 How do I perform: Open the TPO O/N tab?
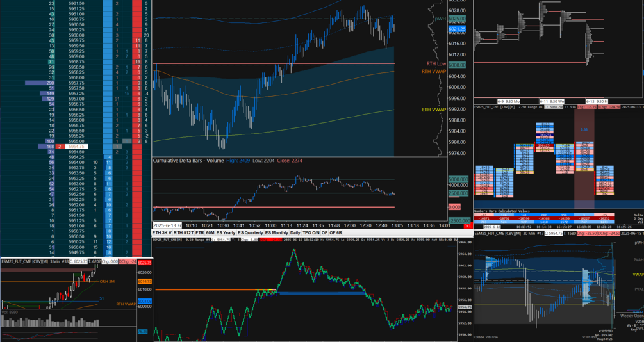(x=311, y=232)
